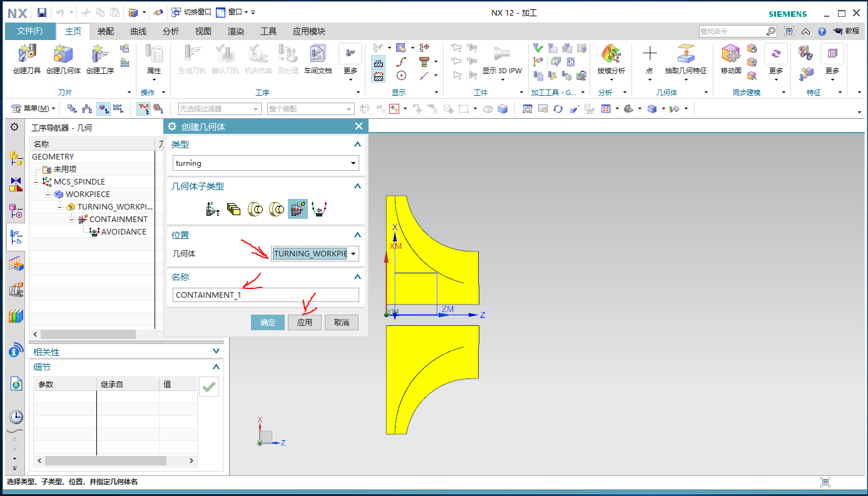Select the Point (点) tool
The width and height of the screenshot is (868, 496).
(x=650, y=60)
